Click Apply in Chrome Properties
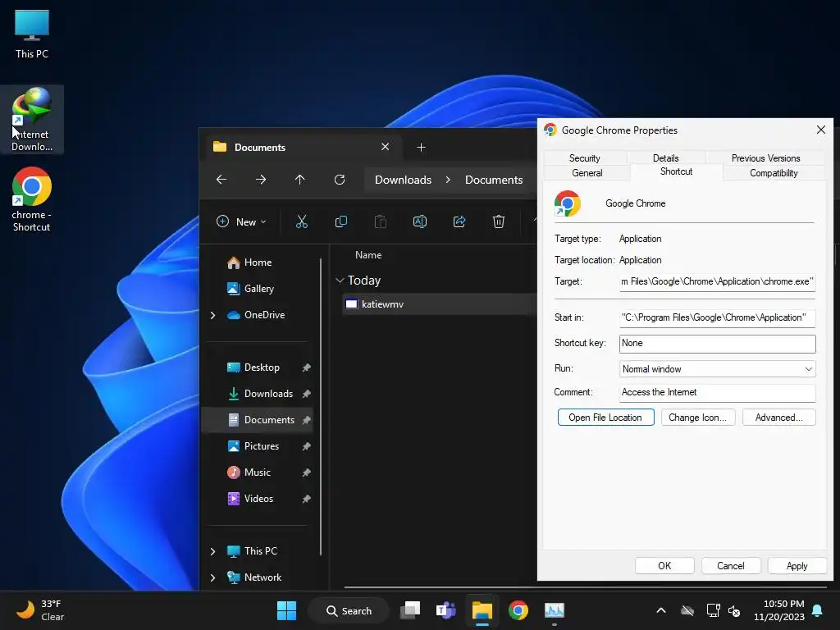The image size is (840, 630). 797,566
